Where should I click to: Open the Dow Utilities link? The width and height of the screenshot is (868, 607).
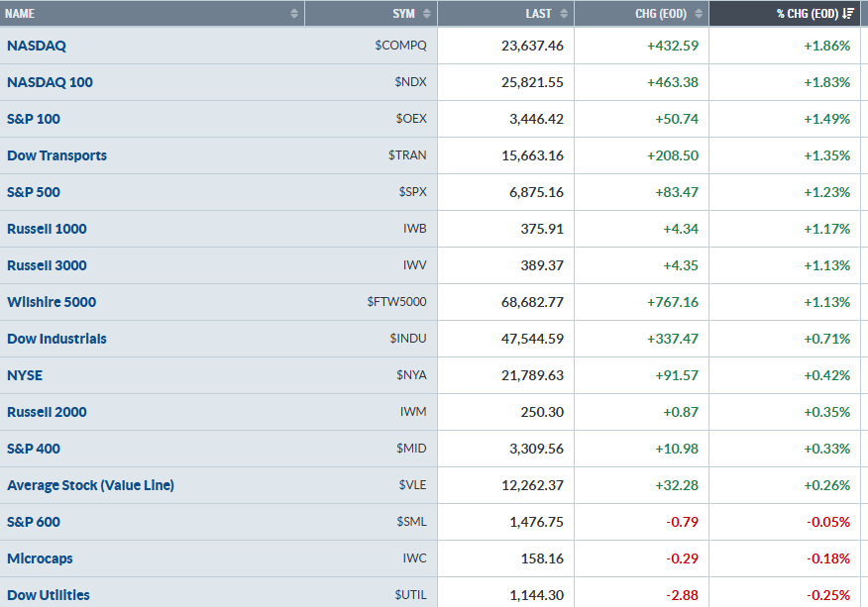[49, 595]
